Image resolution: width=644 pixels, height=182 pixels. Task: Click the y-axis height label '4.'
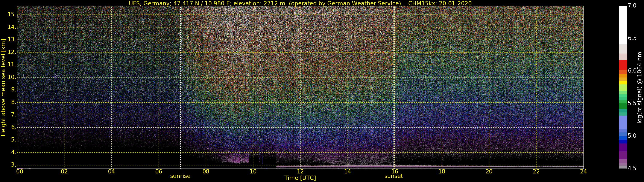click(x=13, y=152)
